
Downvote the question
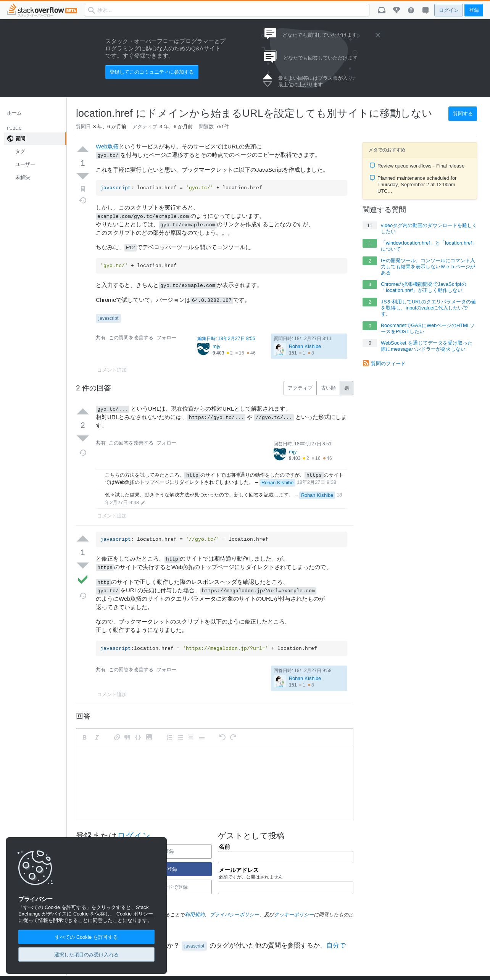(83, 176)
